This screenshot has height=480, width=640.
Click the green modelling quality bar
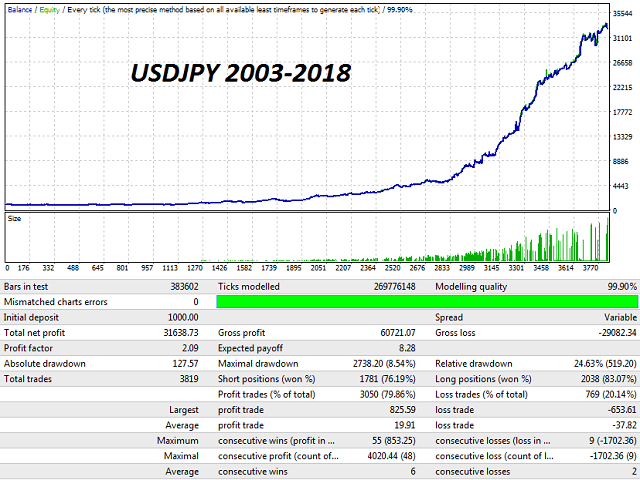coord(427,301)
